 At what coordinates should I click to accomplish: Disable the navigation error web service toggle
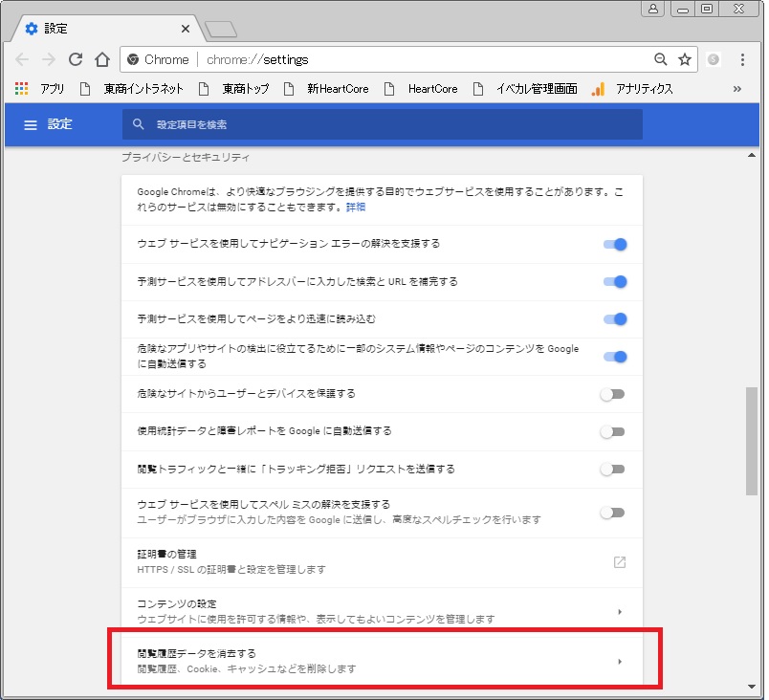613,245
